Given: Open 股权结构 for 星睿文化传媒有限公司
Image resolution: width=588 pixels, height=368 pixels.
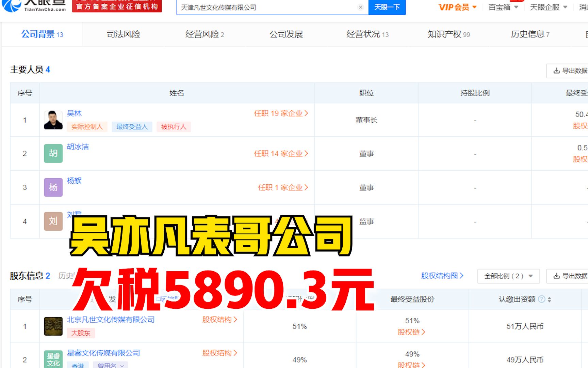Looking at the screenshot, I should point(219,353).
